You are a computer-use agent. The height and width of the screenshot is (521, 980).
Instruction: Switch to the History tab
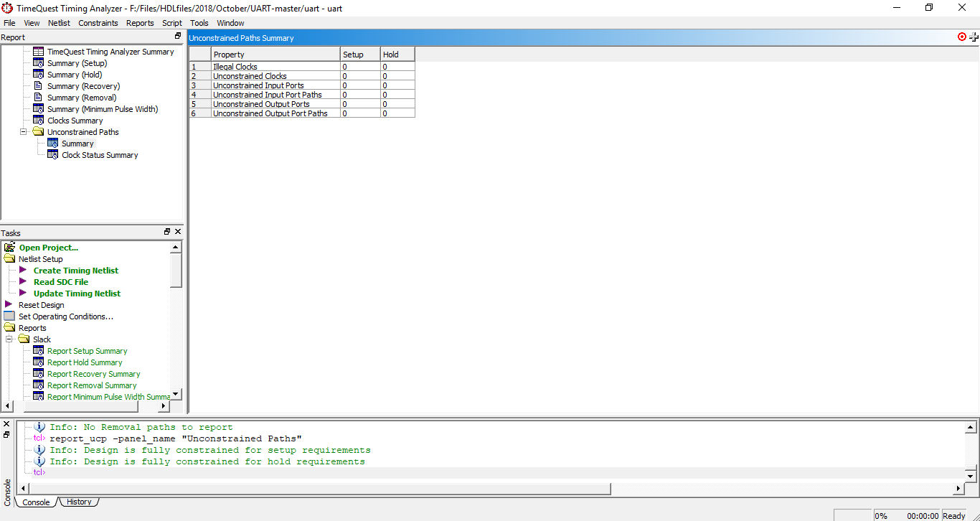[x=79, y=502]
